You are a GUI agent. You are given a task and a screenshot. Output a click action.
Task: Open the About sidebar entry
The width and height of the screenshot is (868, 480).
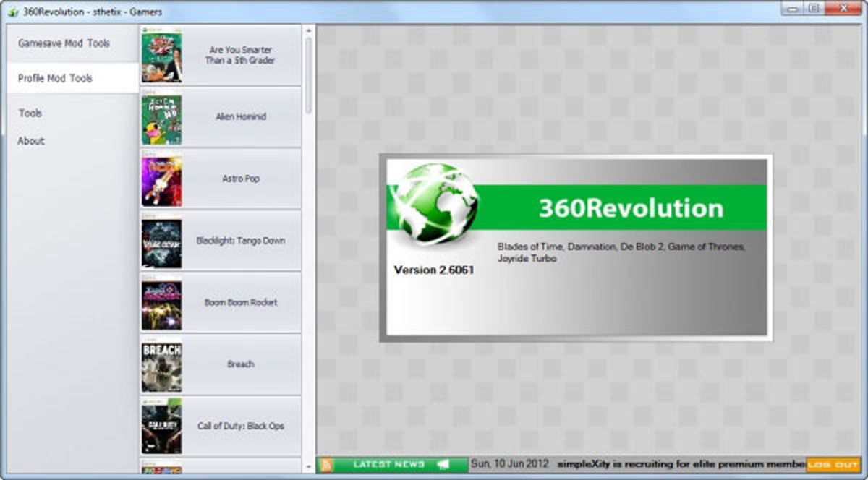(x=31, y=141)
